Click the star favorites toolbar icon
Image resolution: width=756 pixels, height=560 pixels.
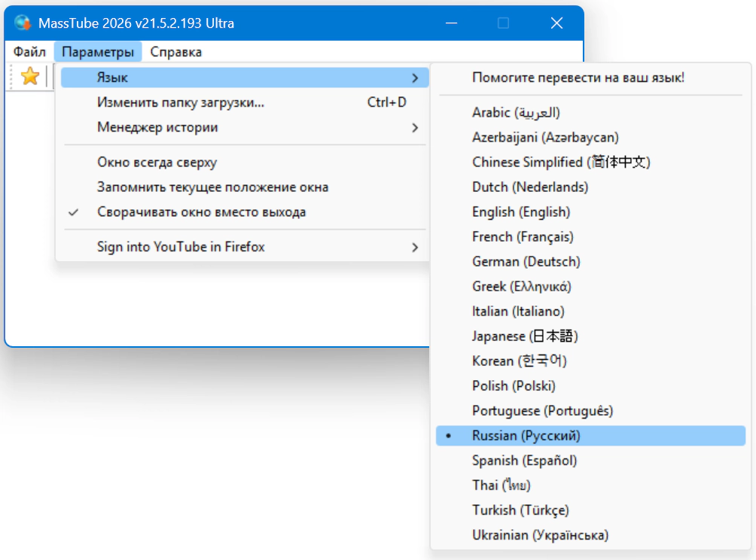pos(29,76)
